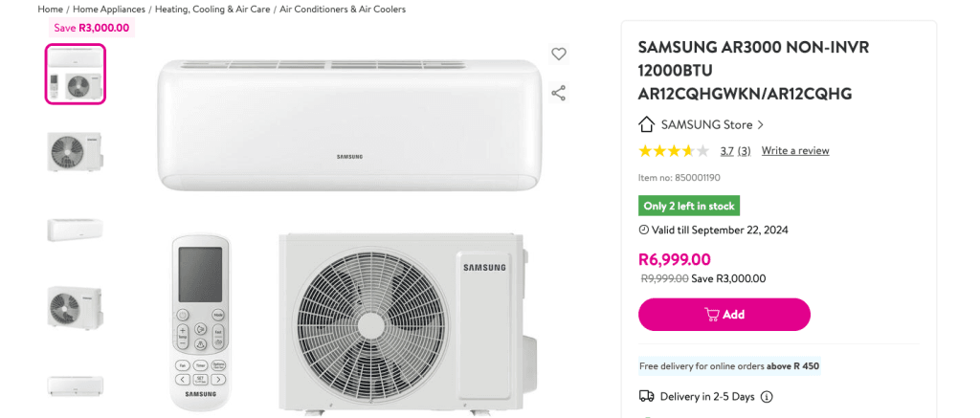Open Air Conditioners & Air Coolers breadcrumb
The image size is (980, 418).
(x=343, y=10)
